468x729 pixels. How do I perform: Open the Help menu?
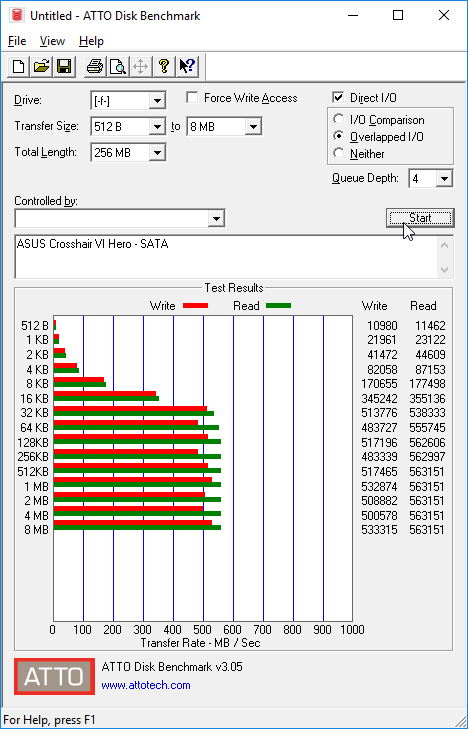point(91,41)
